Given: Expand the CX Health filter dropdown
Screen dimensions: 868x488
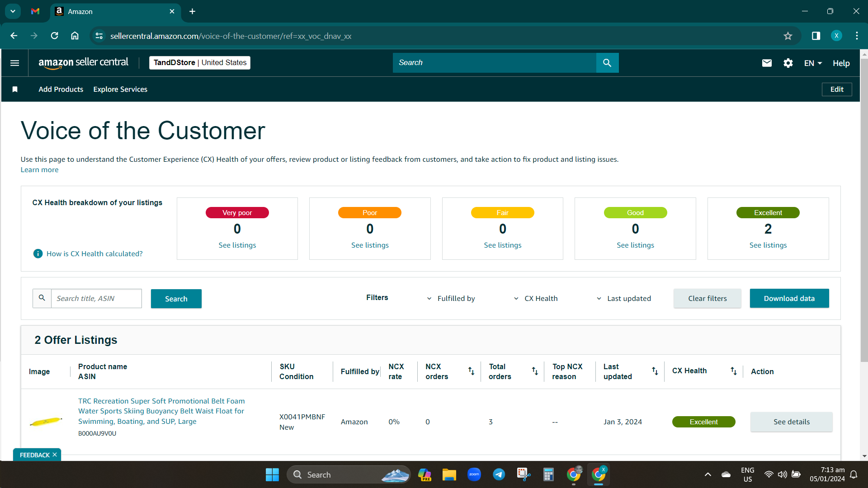Looking at the screenshot, I should (536, 299).
